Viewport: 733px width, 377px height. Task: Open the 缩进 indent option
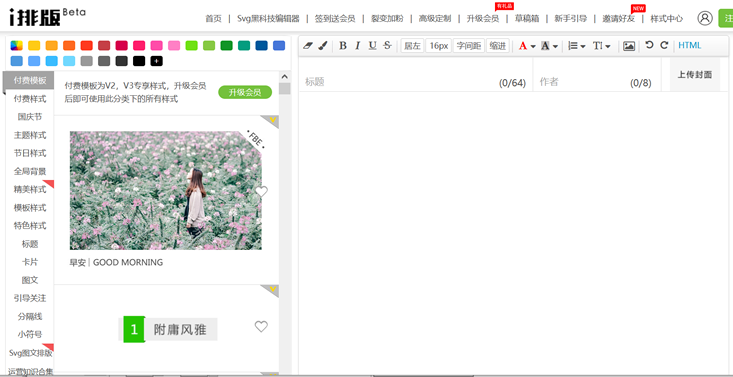[497, 46]
